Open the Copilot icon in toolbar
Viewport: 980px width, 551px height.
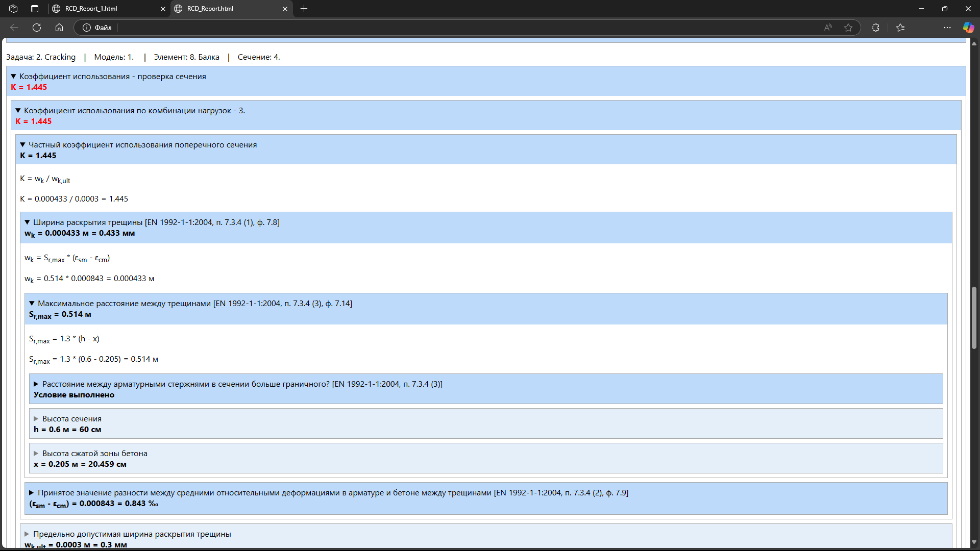click(968, 28)
